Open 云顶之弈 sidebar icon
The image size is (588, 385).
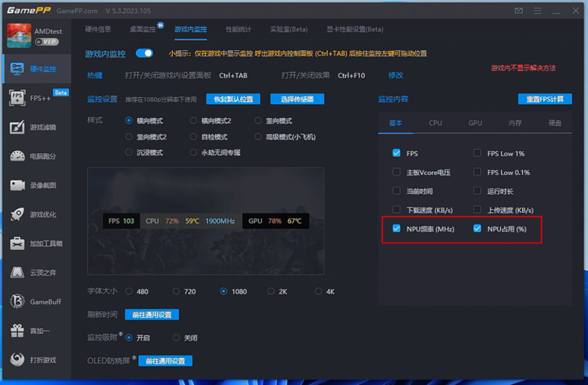tap(17, 272)
